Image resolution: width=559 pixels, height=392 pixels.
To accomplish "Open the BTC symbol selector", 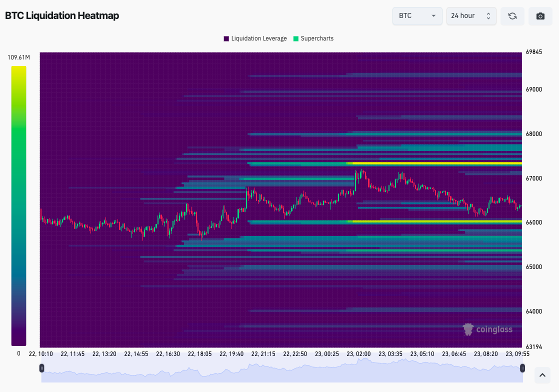I will pyautogui.click(x=417, y=15).
